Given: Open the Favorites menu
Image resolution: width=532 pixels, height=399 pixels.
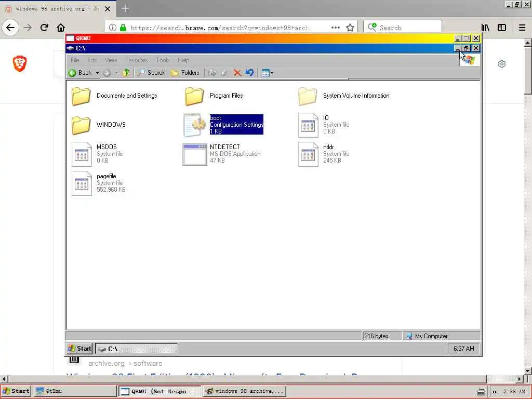Looking at the screenshot, I should (x=137, y=60).
